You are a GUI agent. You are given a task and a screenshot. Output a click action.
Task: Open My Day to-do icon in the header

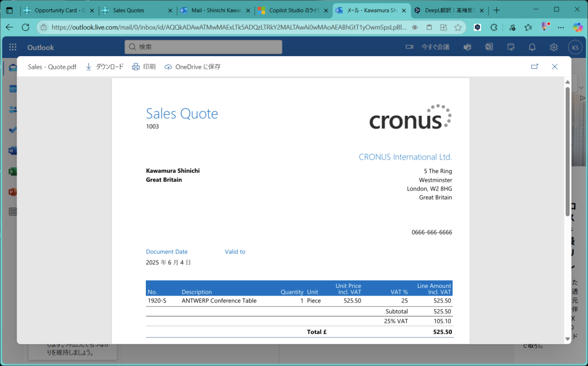click(510, 47)
